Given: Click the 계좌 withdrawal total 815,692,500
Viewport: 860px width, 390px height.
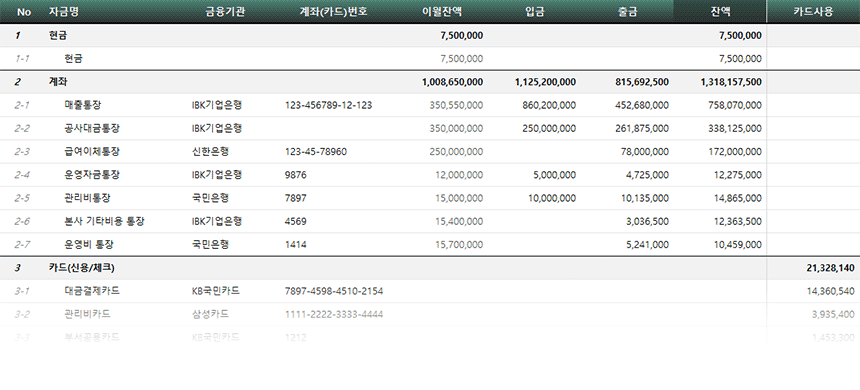Looking at the screenshot, I should tap(642, 82).
